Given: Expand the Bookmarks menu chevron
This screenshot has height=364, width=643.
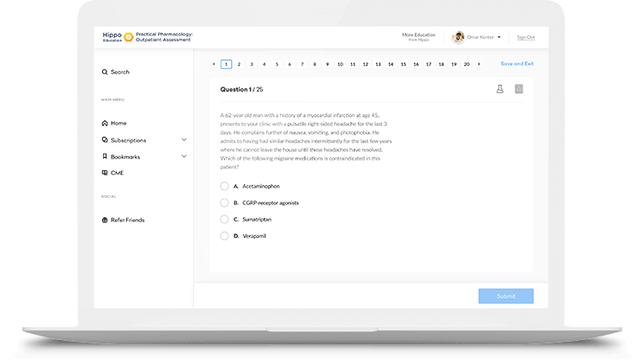Looking at the screenshot, I should click(184, 156).
